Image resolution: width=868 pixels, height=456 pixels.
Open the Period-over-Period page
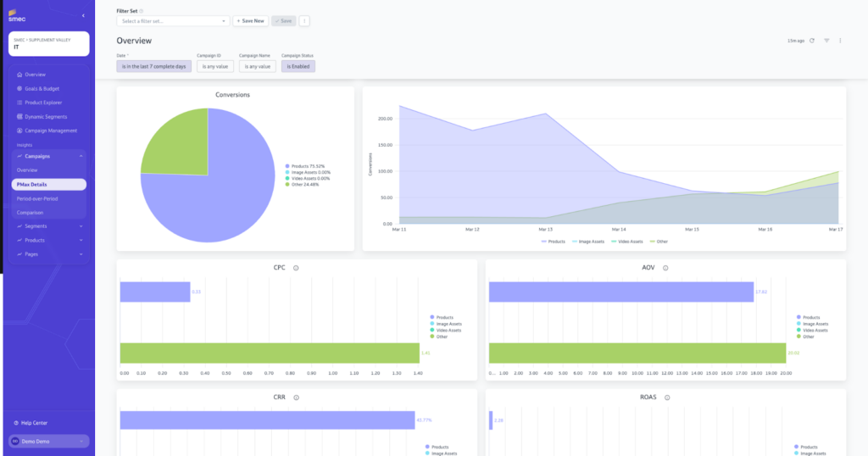(37, 198)
